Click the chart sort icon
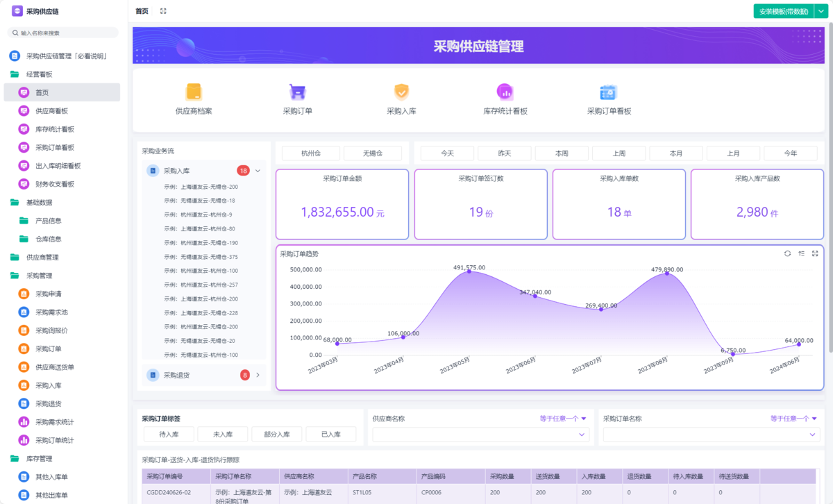 point(801,253)
